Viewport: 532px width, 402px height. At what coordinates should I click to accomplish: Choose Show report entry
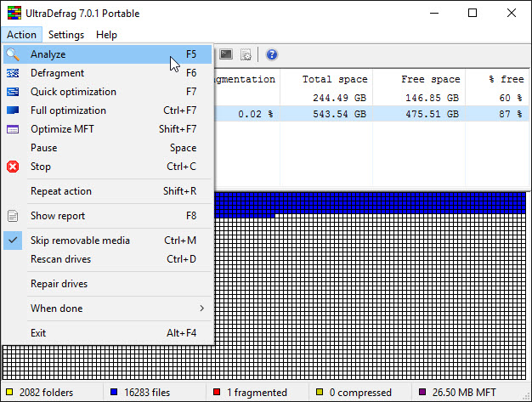pyautogui.click(x=108, y=216)
